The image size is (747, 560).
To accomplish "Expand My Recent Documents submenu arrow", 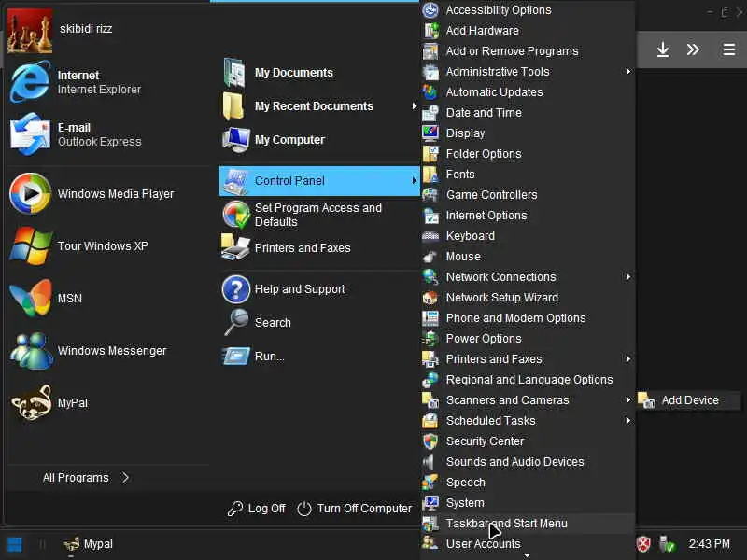I will (x=414, y=105).
